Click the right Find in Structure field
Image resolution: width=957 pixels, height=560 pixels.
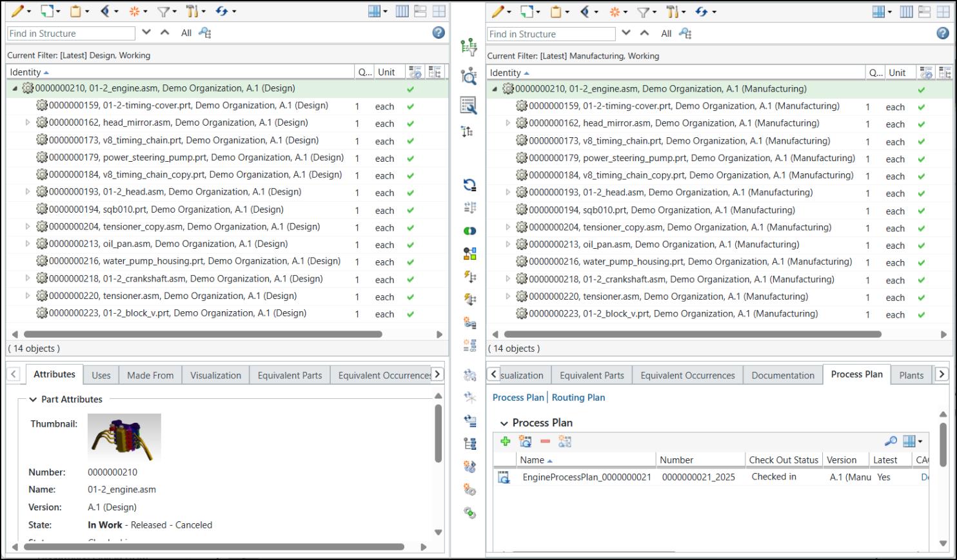[x=551, y=34]
